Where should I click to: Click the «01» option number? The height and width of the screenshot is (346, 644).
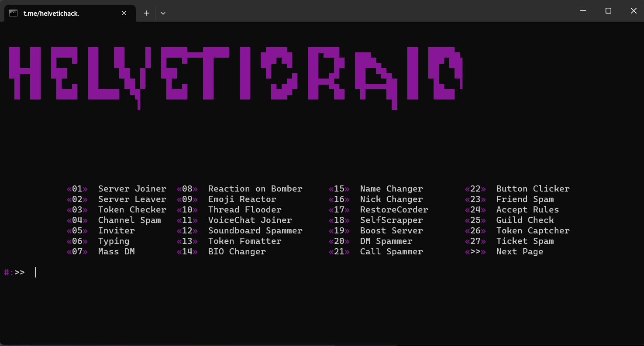77,189
